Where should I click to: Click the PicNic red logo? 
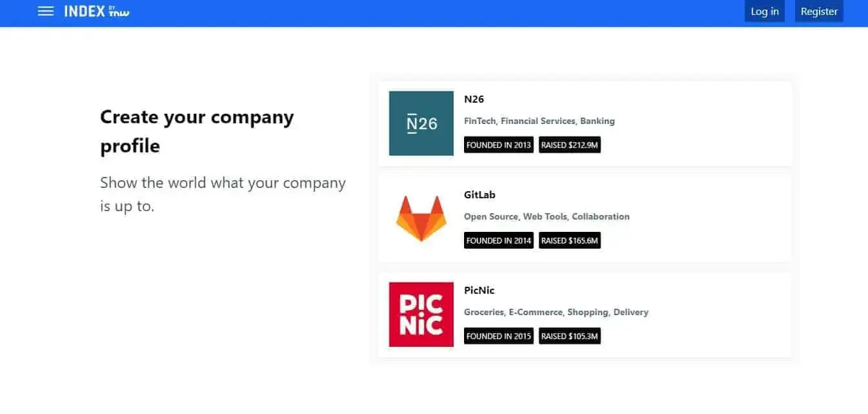(421, 315)
